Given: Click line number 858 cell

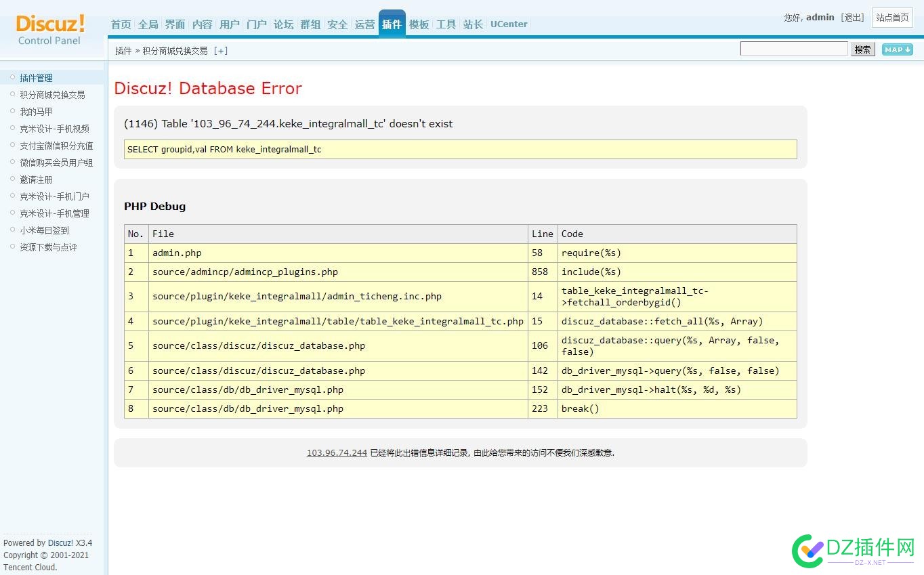Looking at the screenshot, I should click(543, 272).
